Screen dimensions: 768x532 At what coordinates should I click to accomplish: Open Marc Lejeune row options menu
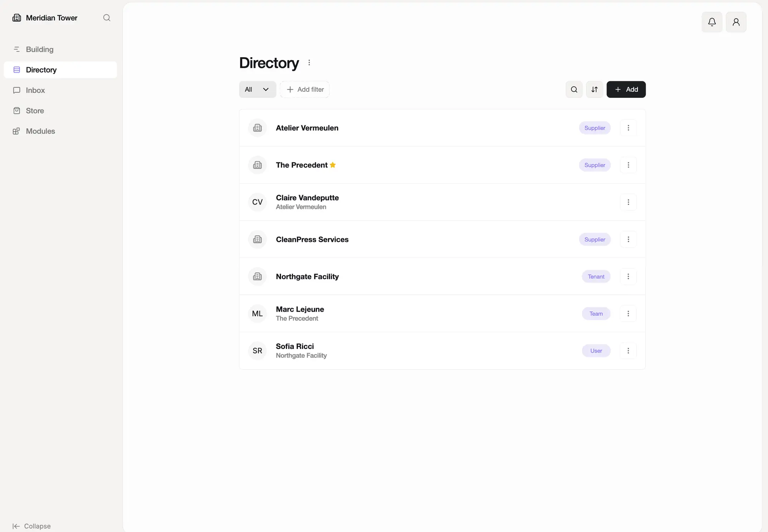pyautogui.click(x=628, y=314)
